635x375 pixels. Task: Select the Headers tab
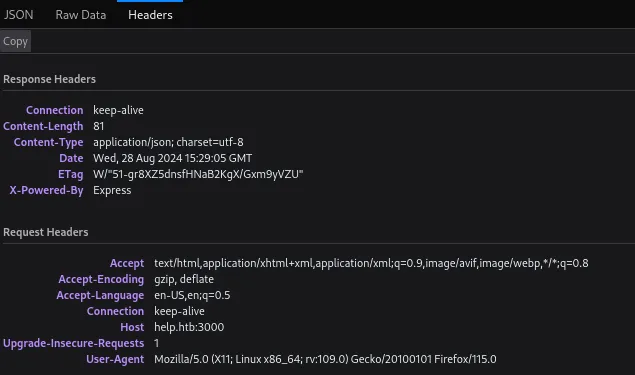[x=150, y=15]
